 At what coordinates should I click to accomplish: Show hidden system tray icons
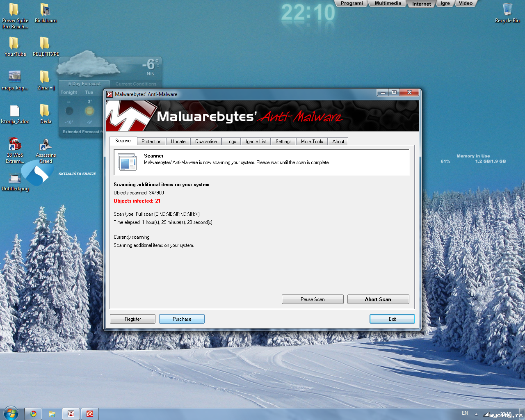(x=476, y=414)
